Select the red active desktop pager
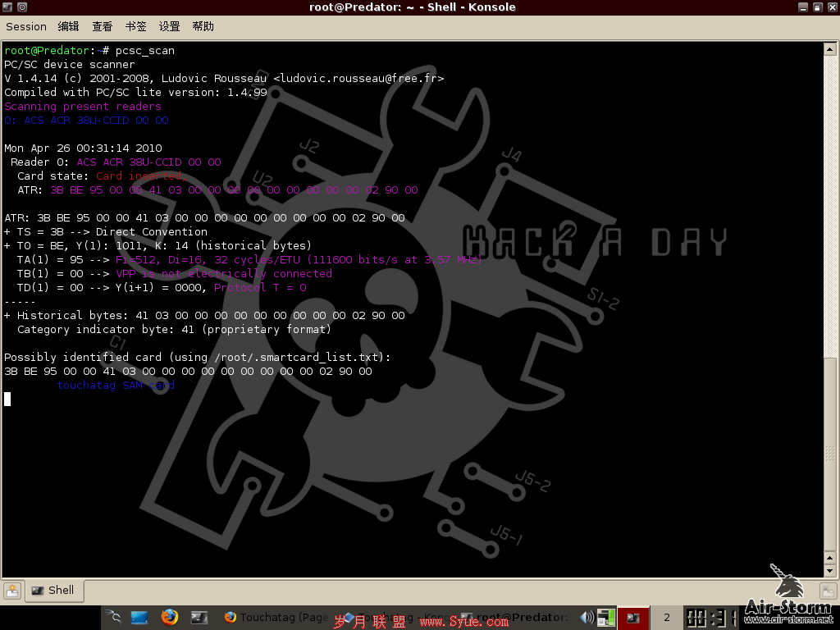840x630 pixels. pos(633,618)
